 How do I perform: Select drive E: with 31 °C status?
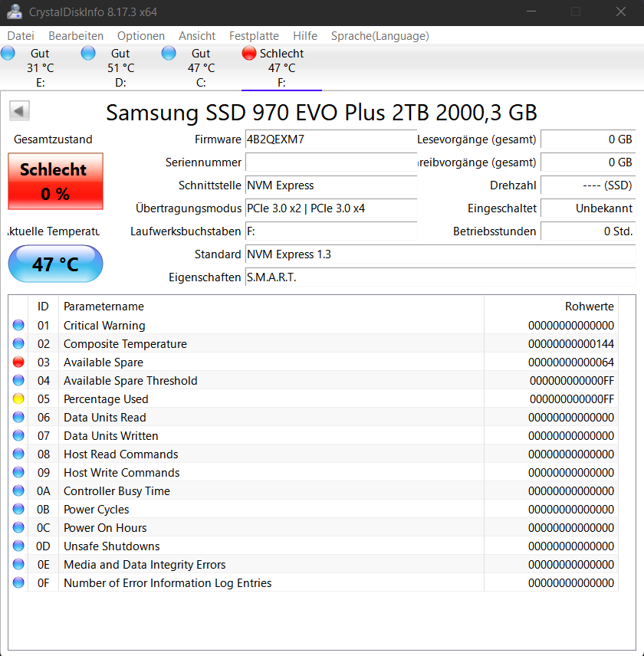(40, 67)
